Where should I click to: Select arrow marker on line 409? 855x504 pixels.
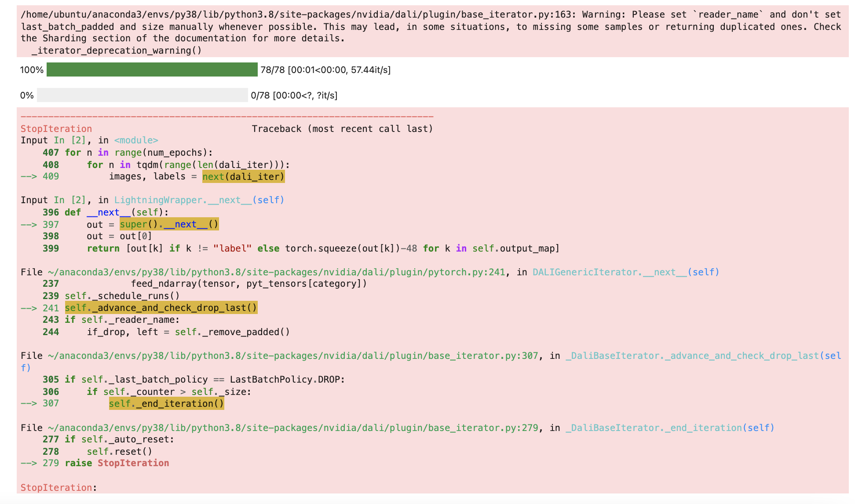click(33, 176)
